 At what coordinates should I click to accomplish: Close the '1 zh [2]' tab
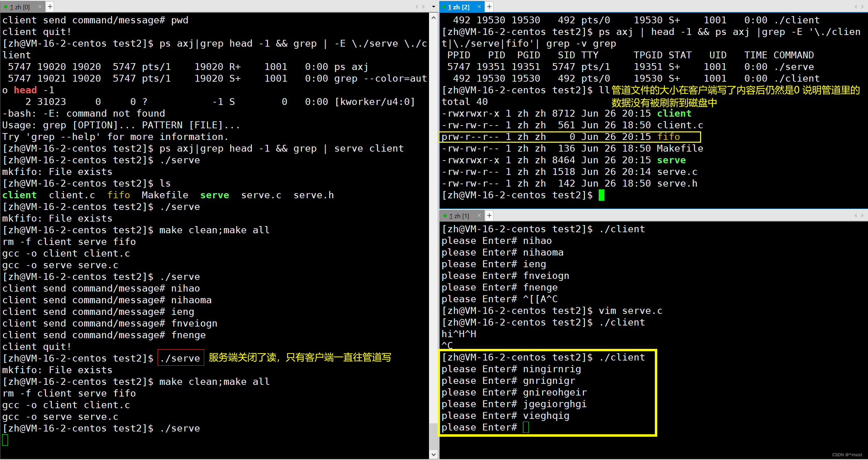pos(479,7)
